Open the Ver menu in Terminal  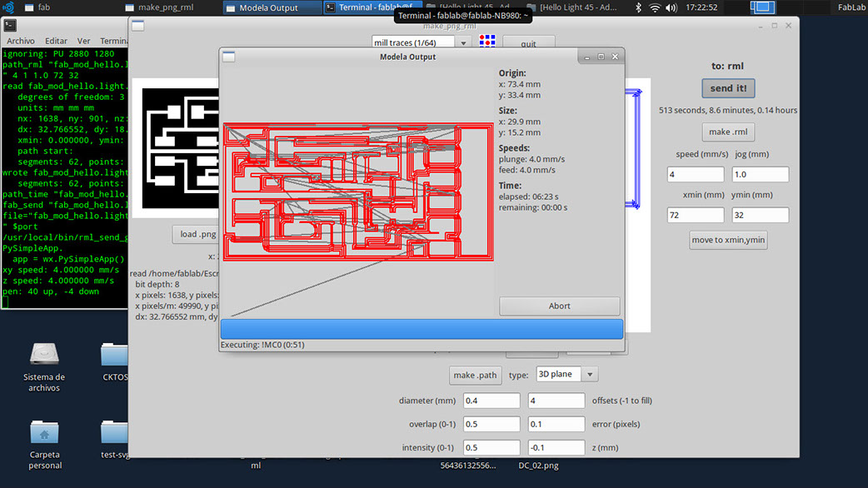click(83, 41)
